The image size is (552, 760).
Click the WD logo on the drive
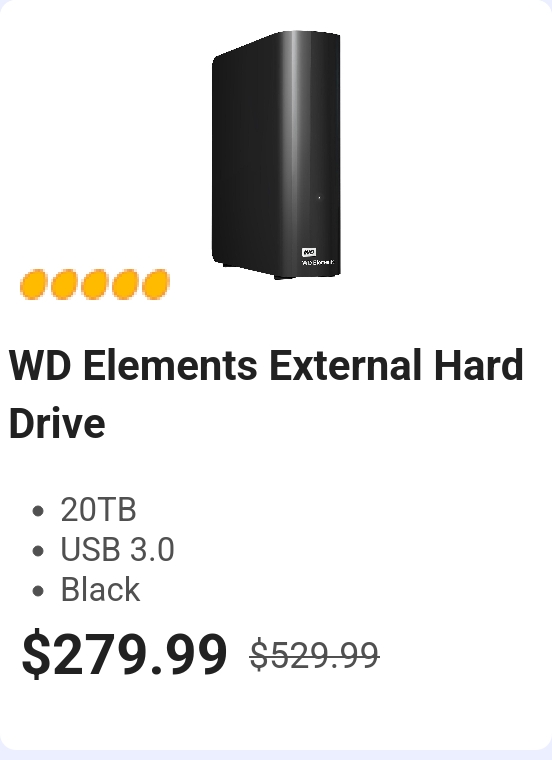pos(309,252)
